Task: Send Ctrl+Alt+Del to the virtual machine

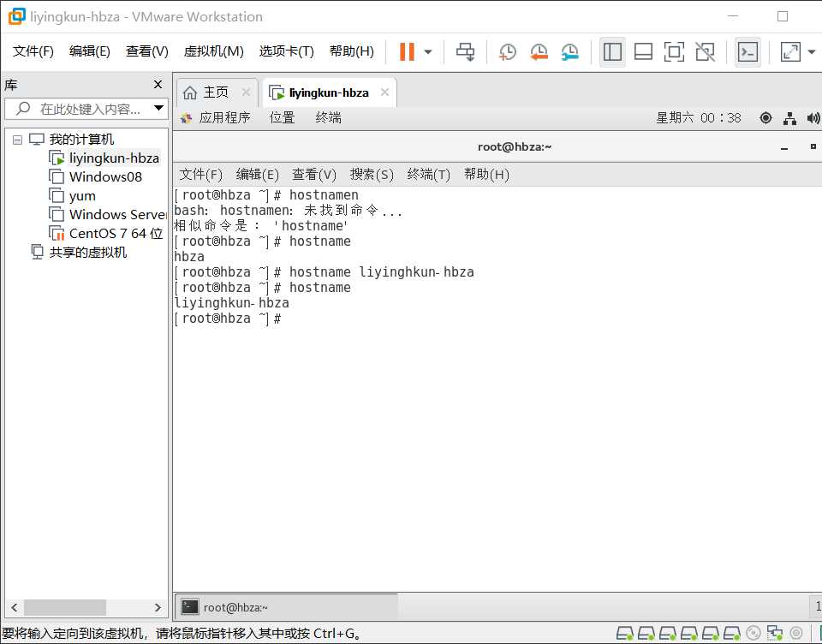Action: click(x=465, y=51)
